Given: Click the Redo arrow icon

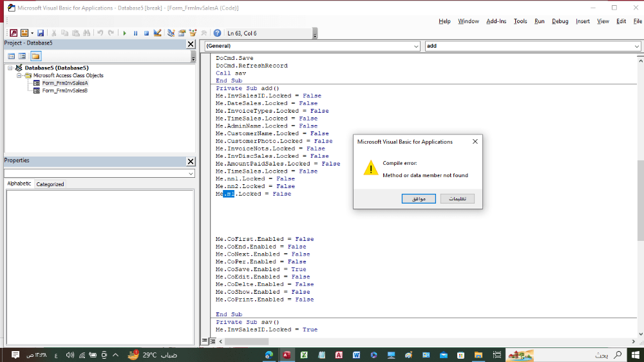Looking at the screenshot, I should [x=111, y=33].
